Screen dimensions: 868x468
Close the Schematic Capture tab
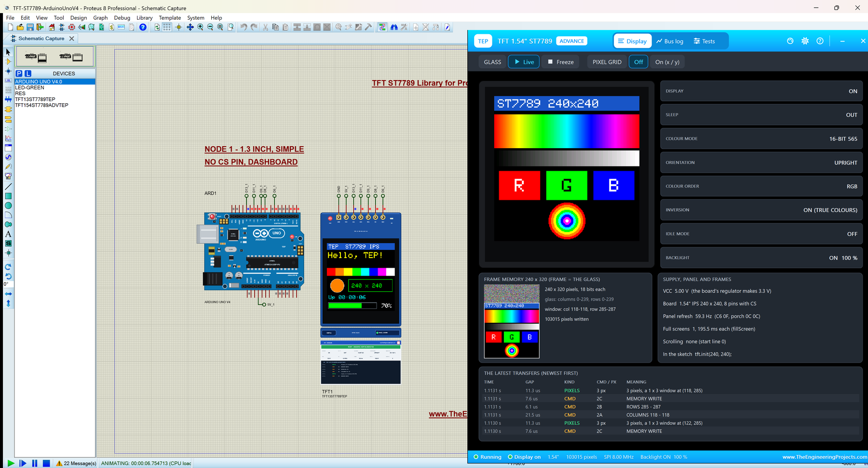[x=72, y=39]
